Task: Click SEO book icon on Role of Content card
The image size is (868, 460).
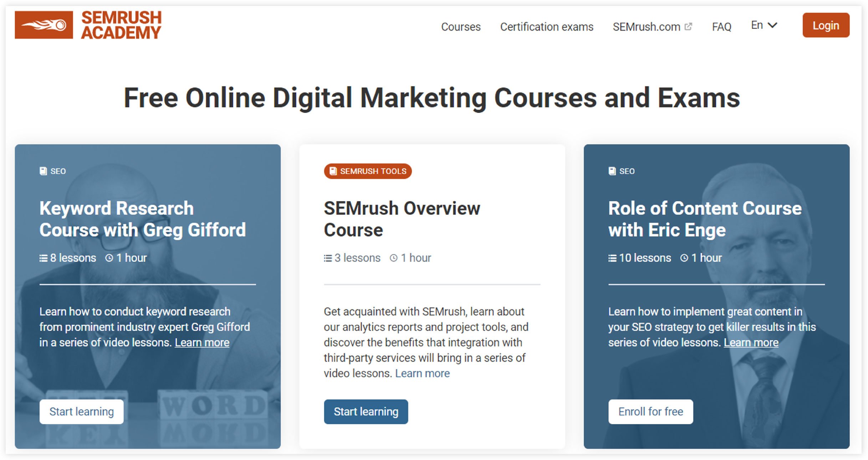Action: pyautogui.click(x=612, y=171)
